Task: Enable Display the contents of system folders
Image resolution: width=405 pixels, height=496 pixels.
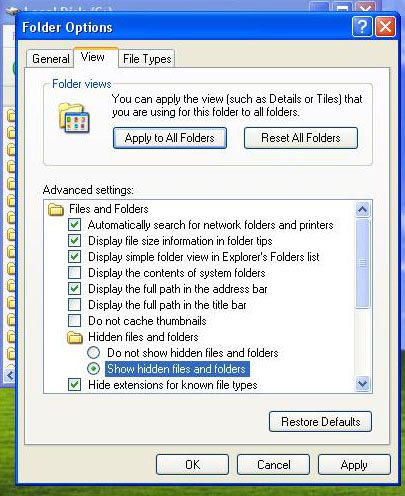Action: click(74, 273)
